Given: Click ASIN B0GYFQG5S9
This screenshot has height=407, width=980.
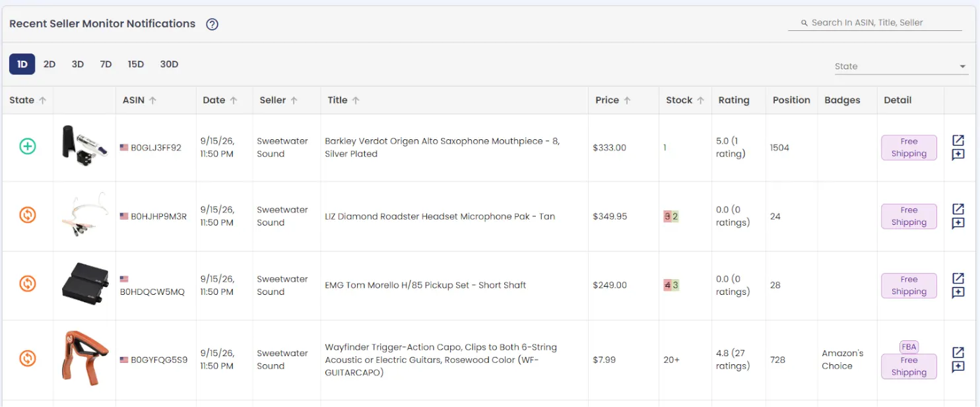Looking at the screenshot, I should 159,360.
